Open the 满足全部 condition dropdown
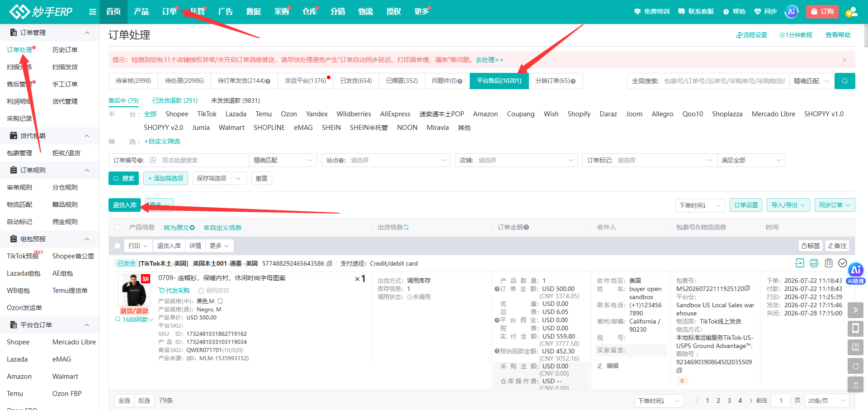The width and height of the screenshot is (868, 410). [751, 160]
